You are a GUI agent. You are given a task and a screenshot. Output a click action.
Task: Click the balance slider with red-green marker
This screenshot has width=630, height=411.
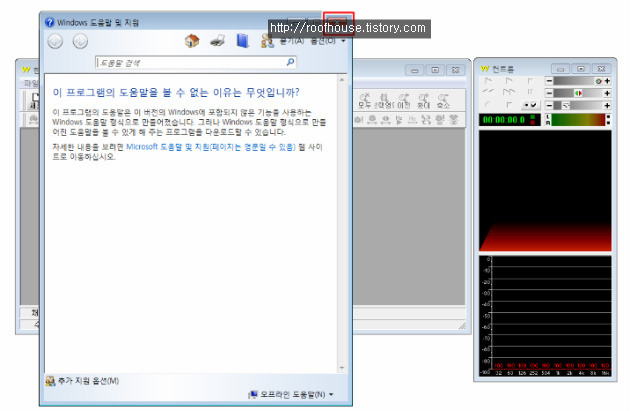[x=578, y=93]
